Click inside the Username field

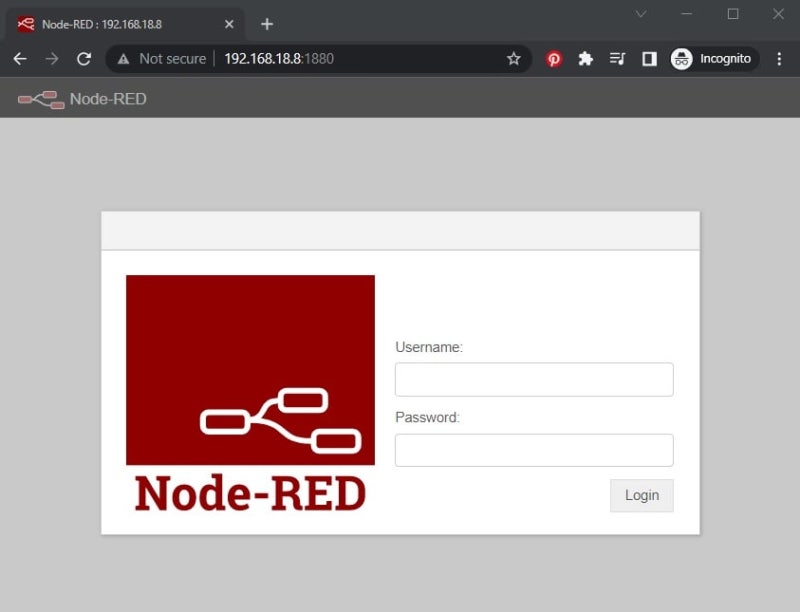coord(534,379)
